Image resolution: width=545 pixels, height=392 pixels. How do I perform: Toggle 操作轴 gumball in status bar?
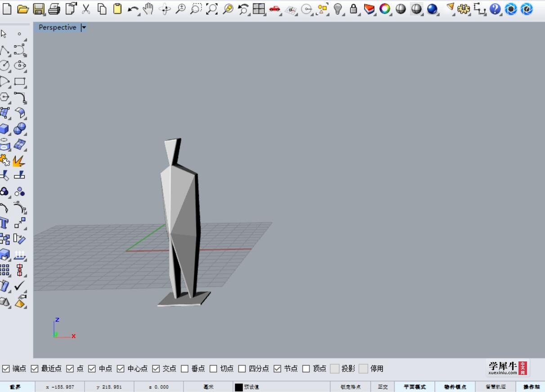pos(531,387)
